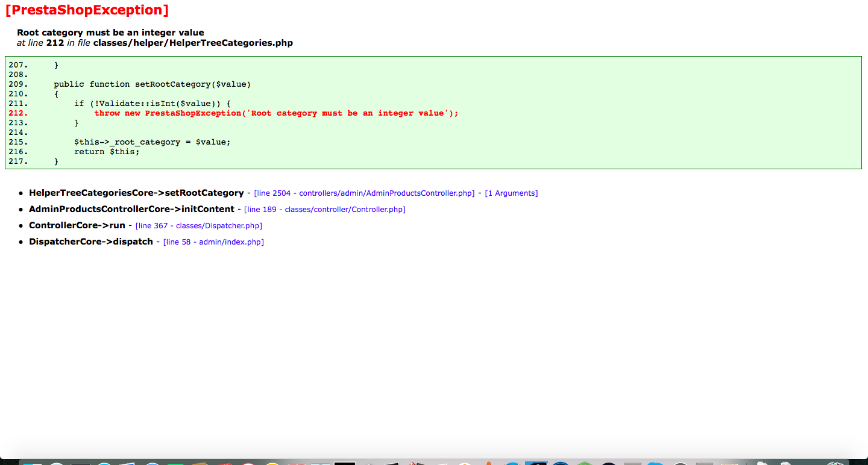Click line number 215 in the code listing
The image size is (868, 465).
pyautogui.click(x=18, y=142)
